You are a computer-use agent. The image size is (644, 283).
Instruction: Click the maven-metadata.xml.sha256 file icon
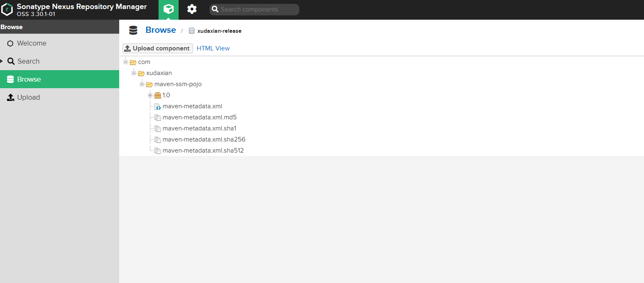point(158,140)
